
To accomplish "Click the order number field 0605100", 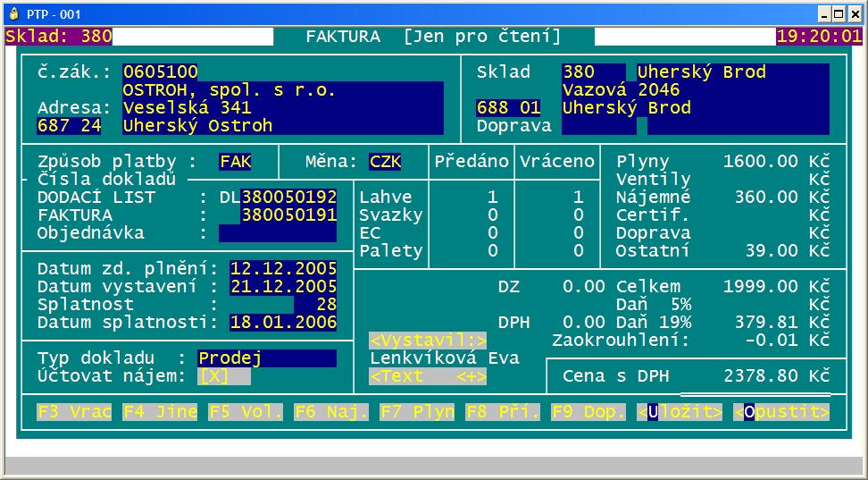I will point(161,72).
